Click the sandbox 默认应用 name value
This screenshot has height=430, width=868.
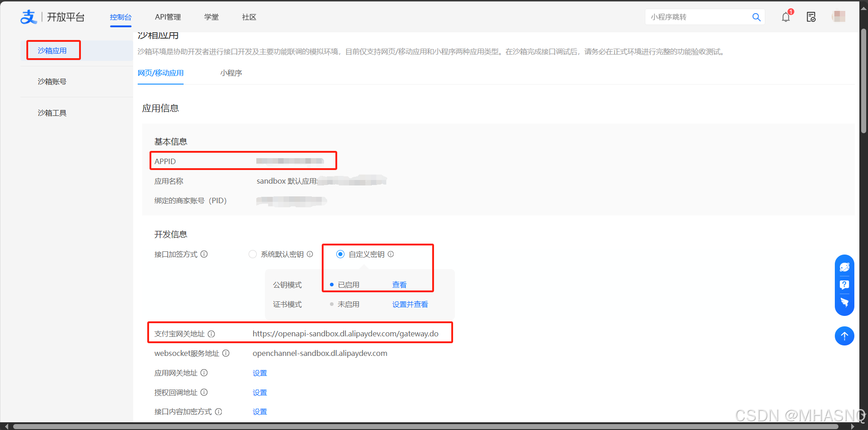tap(321, 181)
